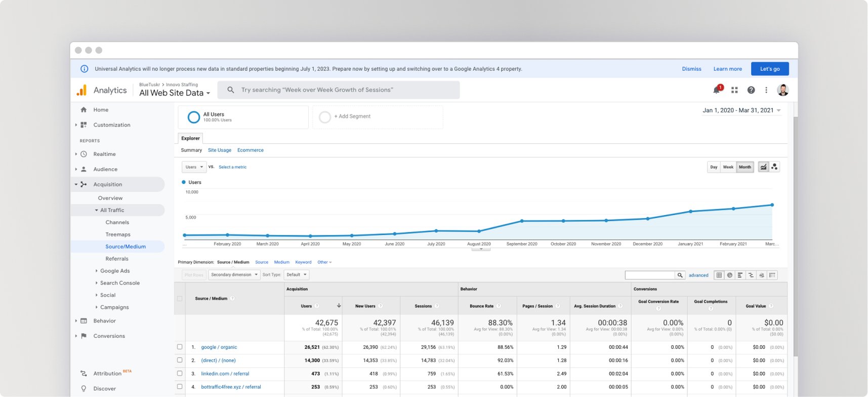Select the data table view icon
The height and width of the screenshot is (397, 868).
pyautogui.click(x=719, y=275)
